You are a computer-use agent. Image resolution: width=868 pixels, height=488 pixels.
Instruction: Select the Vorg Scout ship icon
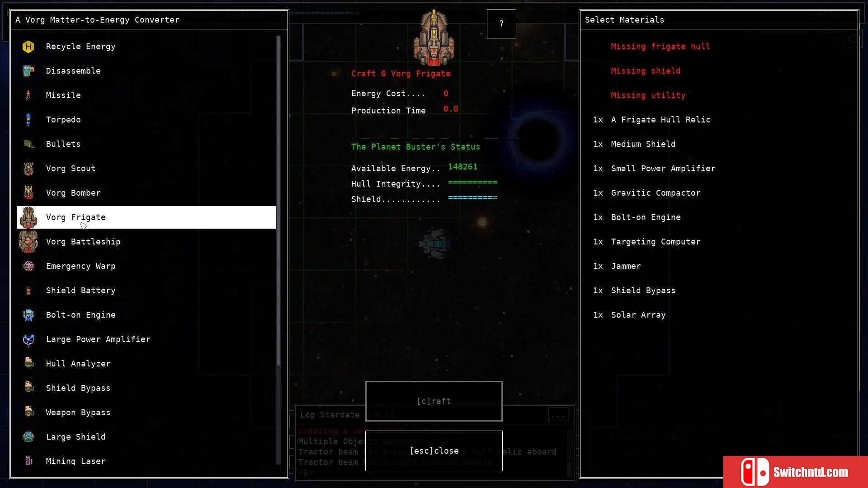tap(28, 168)
